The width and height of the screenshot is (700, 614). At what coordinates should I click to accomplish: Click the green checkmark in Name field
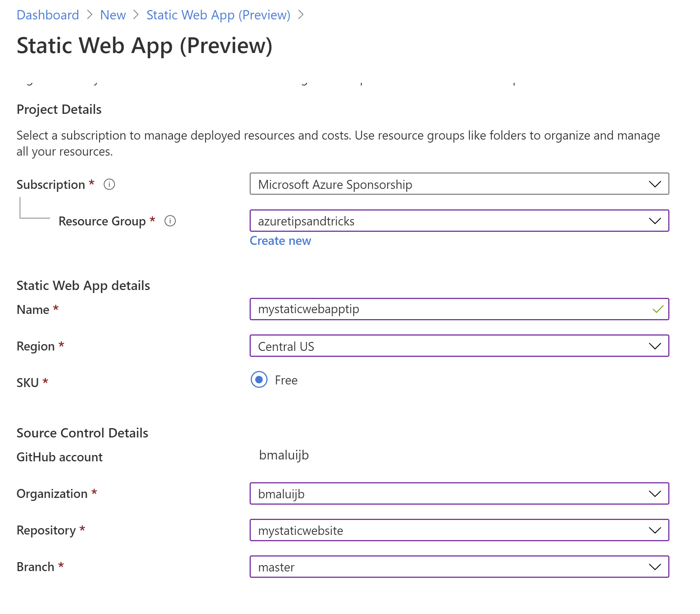658,309
